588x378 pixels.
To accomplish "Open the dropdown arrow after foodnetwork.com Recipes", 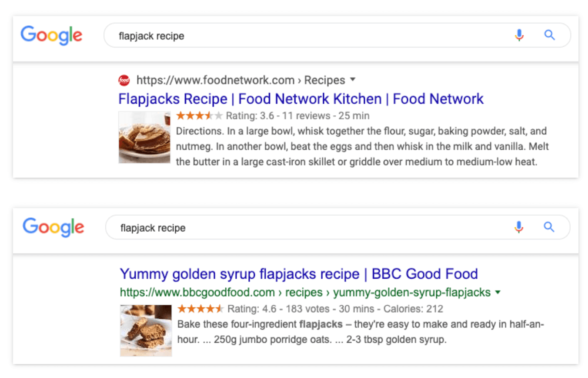I will 353,80.
